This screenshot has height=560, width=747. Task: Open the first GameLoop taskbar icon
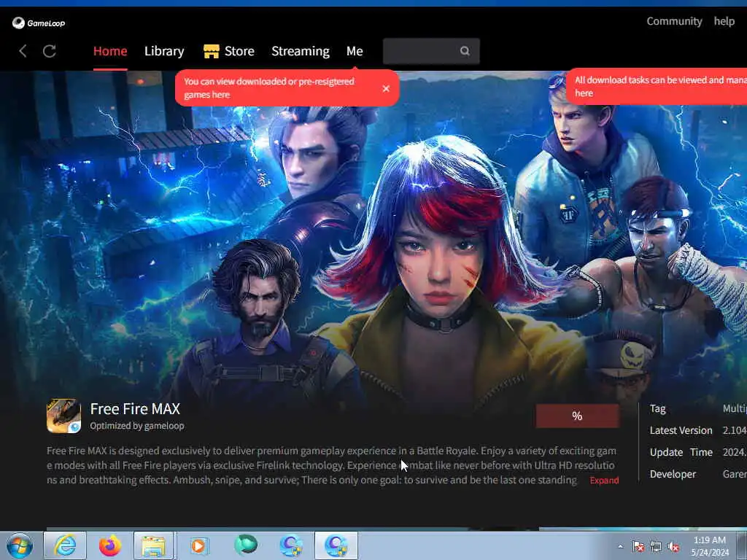coord(291,545)
